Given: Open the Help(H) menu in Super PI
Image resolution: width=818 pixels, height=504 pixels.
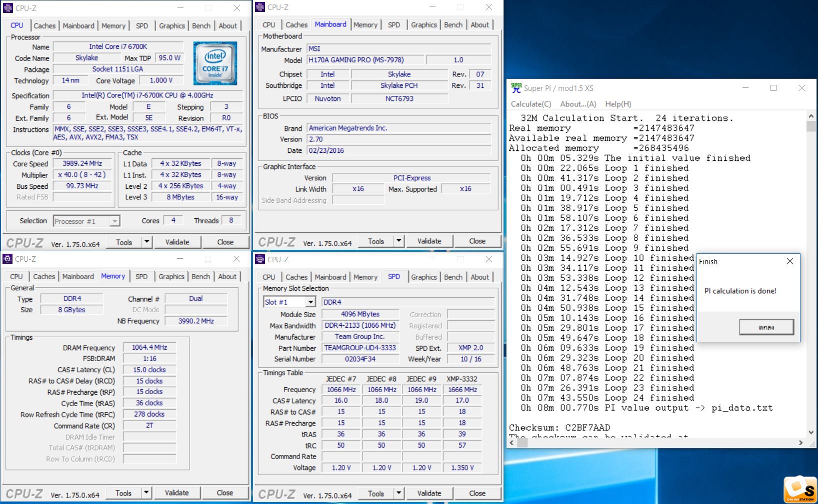Looking at the screenshot, I should click(618, 104).
